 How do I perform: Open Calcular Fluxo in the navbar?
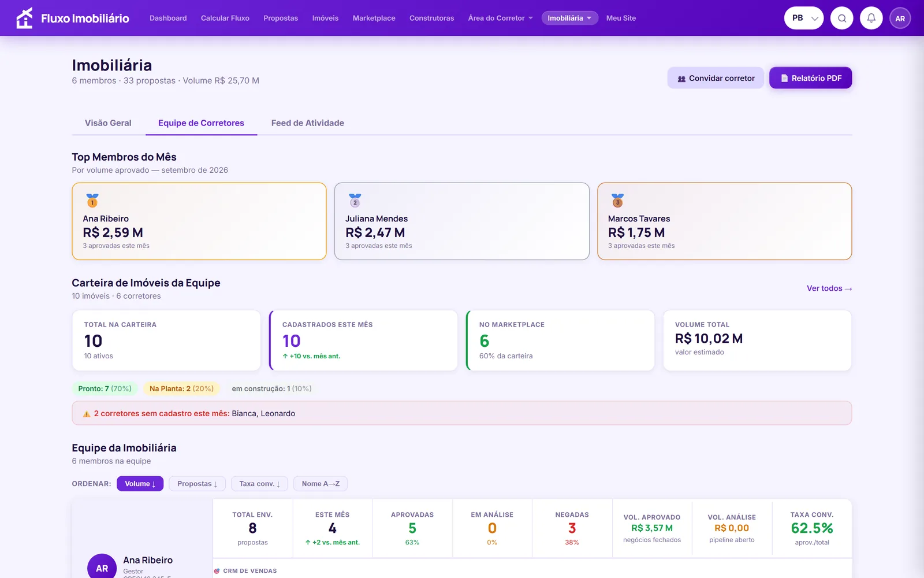pos(225,18)
